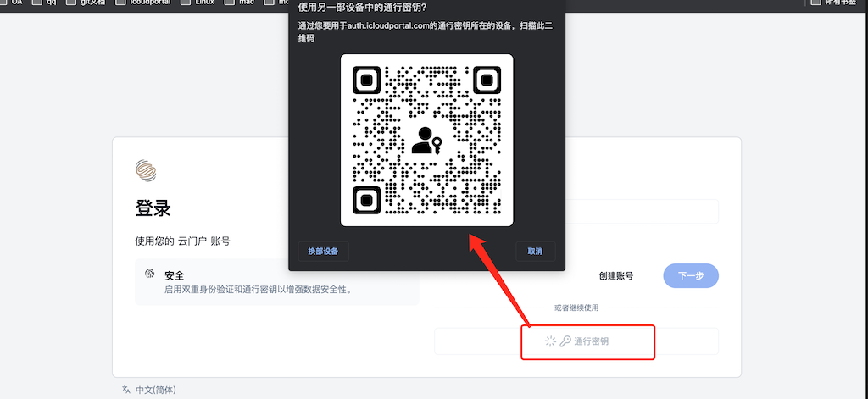Open the qq bookmark folder
Screen dimensions: 868x399
45,3
